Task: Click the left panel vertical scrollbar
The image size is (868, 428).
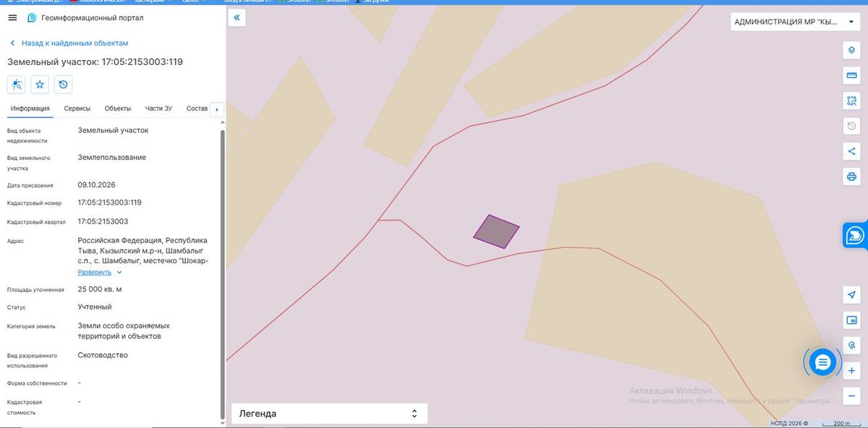Action: click(x=222, y=273)
